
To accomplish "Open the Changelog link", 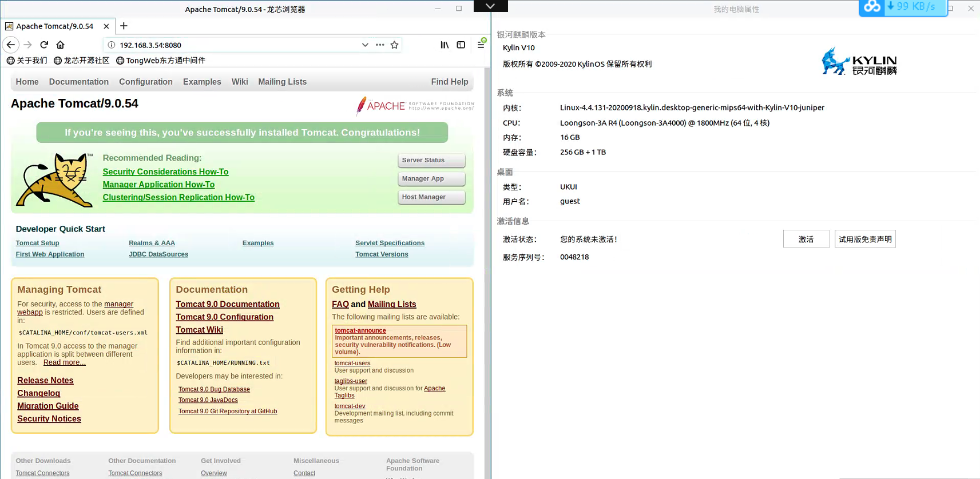I will [38, 393].
